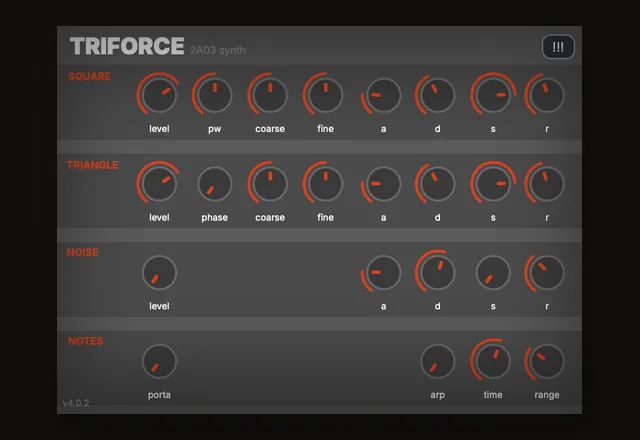640x440 pixels.
Task: Click the Square attack (a) knob
Action: [x=383, y=95]
